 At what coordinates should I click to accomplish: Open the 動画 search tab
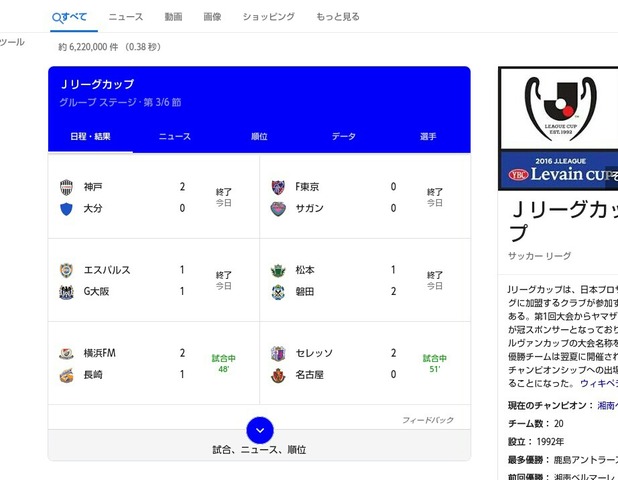pyautogui.click(x=173, y=17)
